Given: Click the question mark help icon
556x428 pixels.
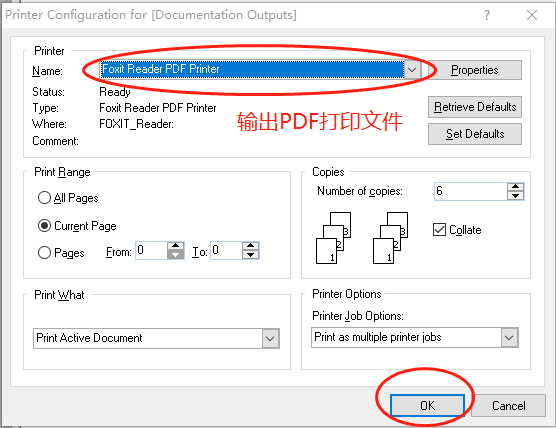Looking at the screenshot, I should [x=487, y=15].
